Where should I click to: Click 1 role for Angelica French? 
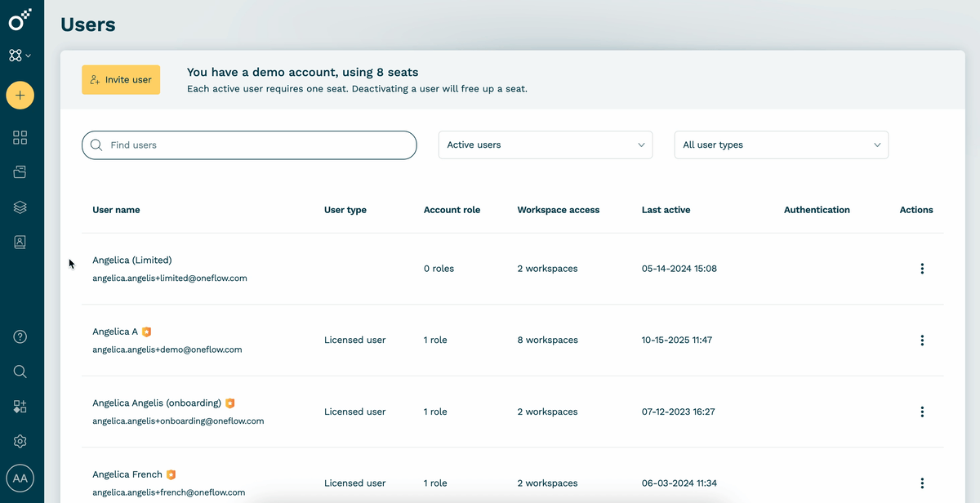(x=435, y=483)
